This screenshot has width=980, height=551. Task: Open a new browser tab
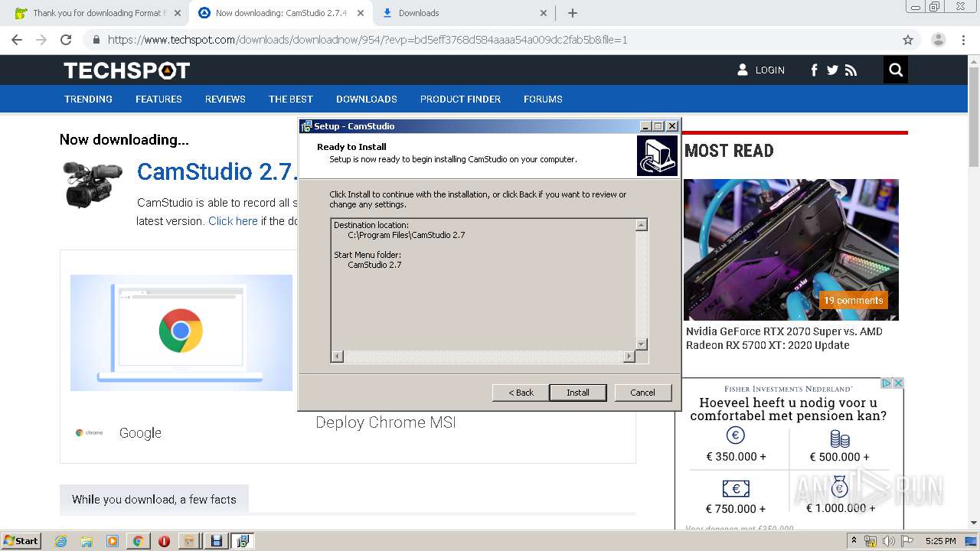[573, 13]
